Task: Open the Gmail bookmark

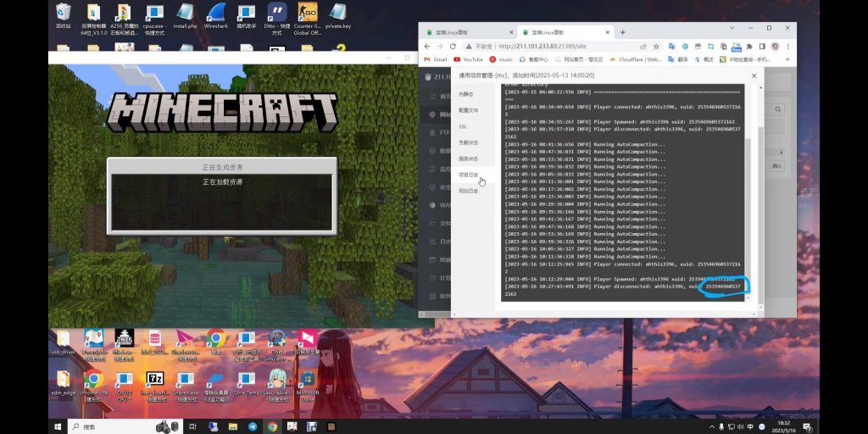Action: click(x=435, y=59)
